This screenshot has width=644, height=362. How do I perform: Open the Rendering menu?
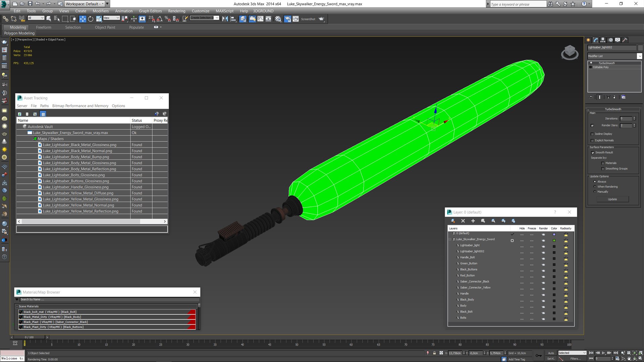point(176,11)
